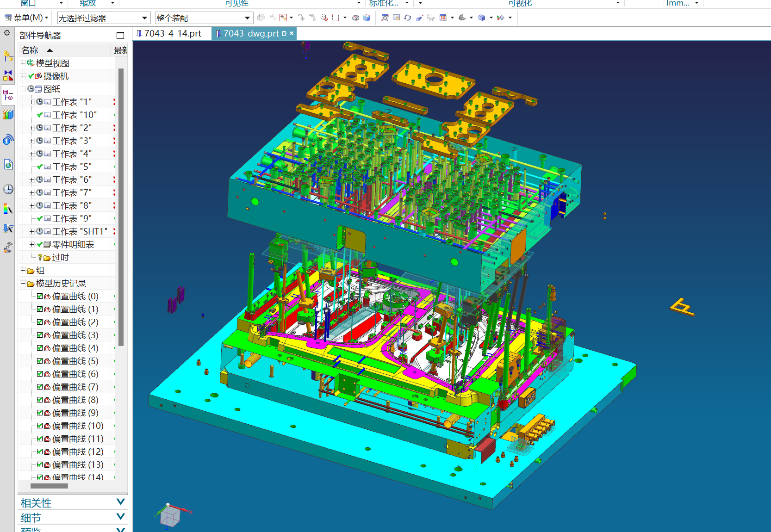This screenshot has height=532, width=771.
Task: Open rectangle selection dropdown arrow
Action: [x=345, y=18]
